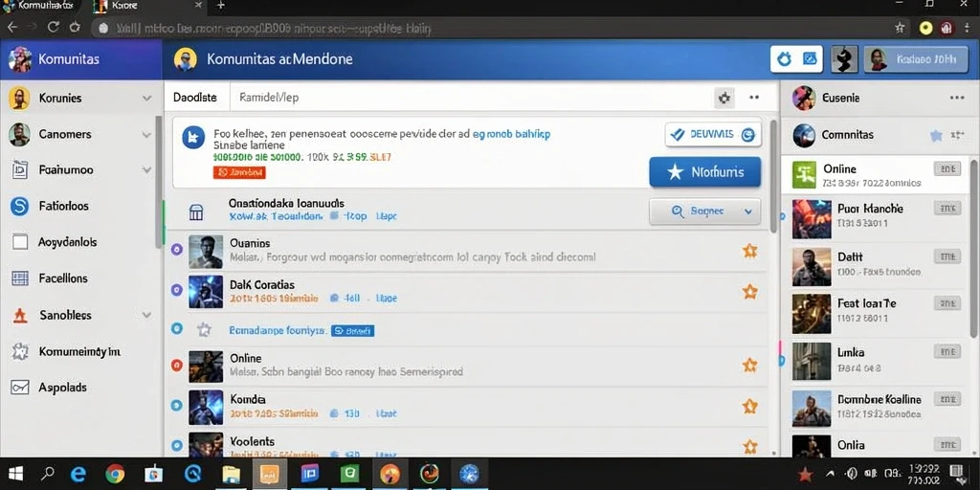Open File Explorer folder on taskbar
This screenshot has width=980, height=490.
(232, 475)
